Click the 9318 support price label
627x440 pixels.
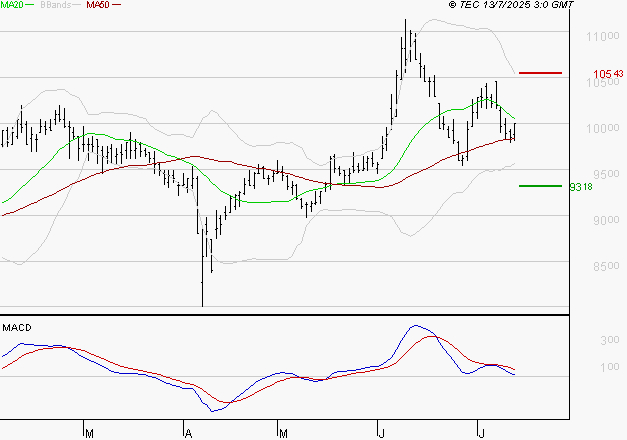point(607,186)
